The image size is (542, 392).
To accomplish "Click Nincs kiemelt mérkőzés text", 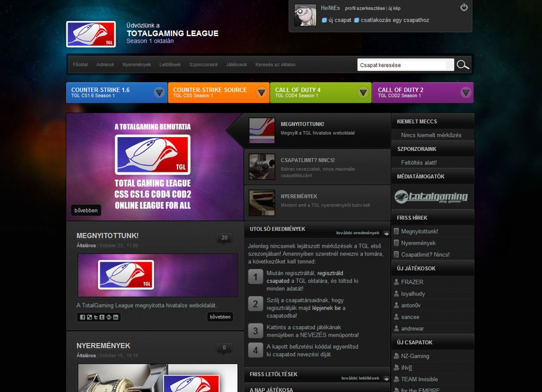I will tap(431, 135).
